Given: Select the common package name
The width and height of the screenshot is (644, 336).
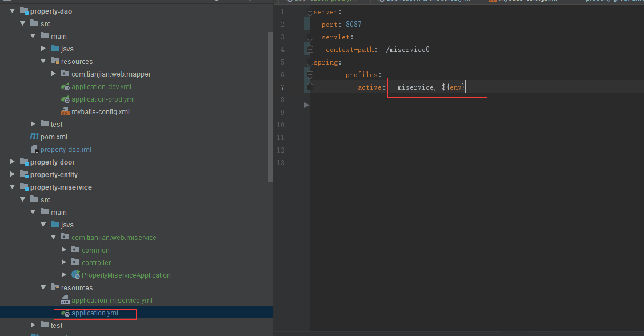Looking at the screenshot, I should coord(95,250).
